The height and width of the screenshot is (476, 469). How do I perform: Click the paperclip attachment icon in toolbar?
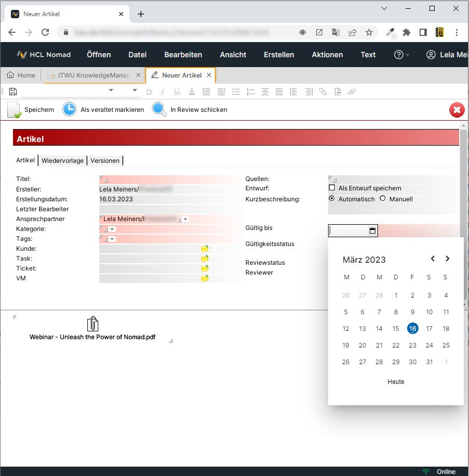click(x=323, y=92)
